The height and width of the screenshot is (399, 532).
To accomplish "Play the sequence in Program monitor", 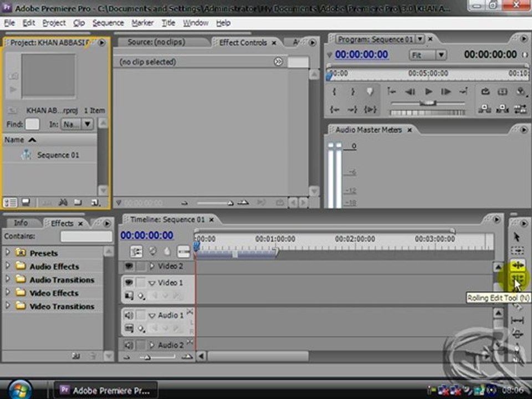I will 428,91.
